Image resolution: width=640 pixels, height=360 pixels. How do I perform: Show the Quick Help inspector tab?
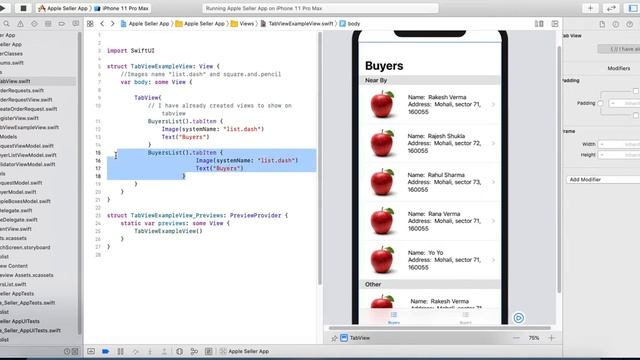[x=630, y=24]
